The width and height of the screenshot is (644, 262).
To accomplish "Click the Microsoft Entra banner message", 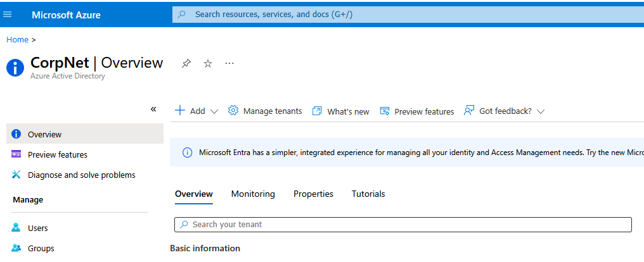I will [x=422, y=153].
